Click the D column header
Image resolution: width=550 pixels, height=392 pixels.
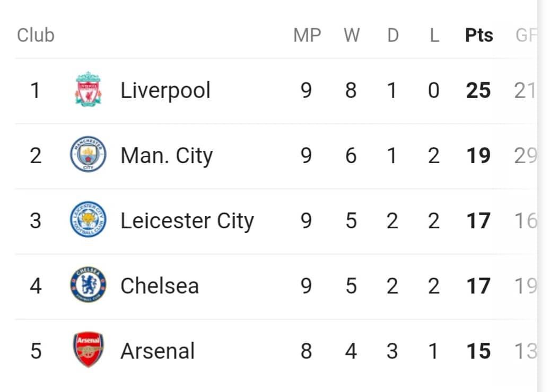(393, 35)
